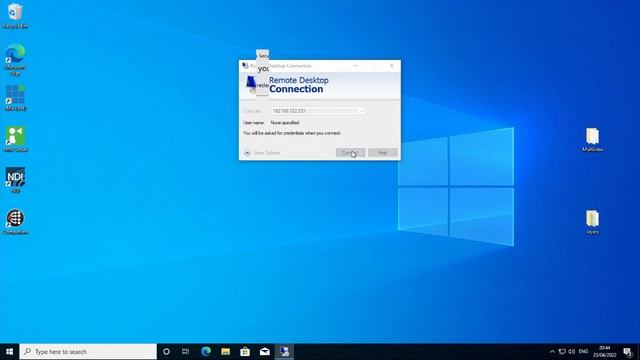The height and width of the screenshot is (360, 640).
Task: Select the Remote Desktop Connection taskbar button
Action: [284, 351]
